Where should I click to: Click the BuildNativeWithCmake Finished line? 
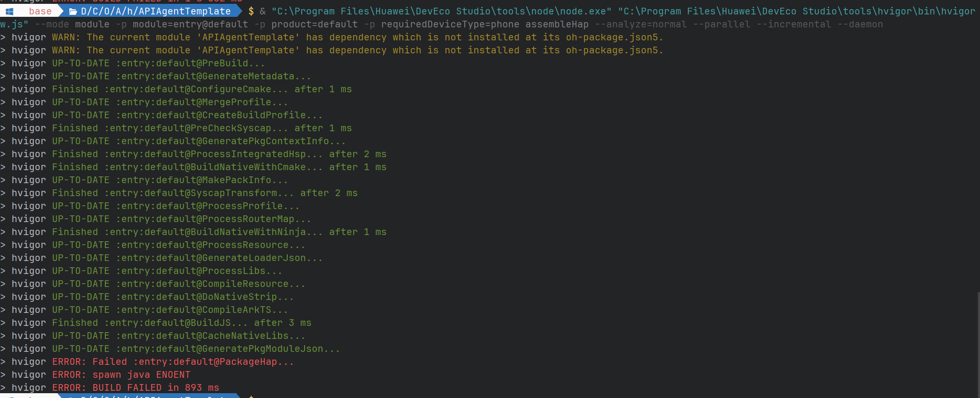193,167
